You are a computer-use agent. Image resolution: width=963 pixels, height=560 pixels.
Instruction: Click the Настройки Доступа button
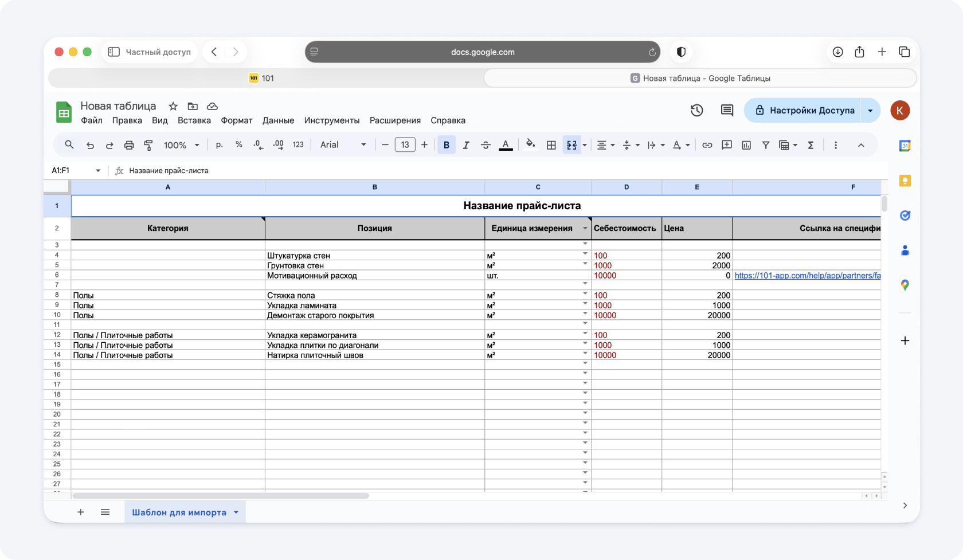(x=804, y=111)
